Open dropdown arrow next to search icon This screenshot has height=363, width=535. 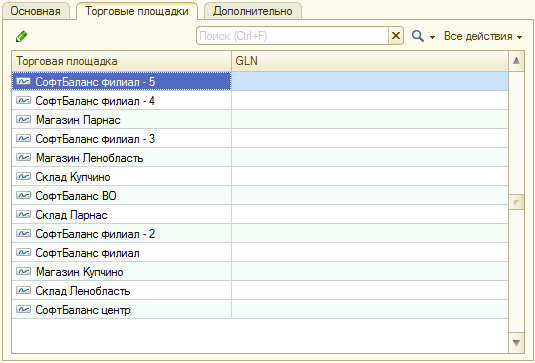pos(432,37)
